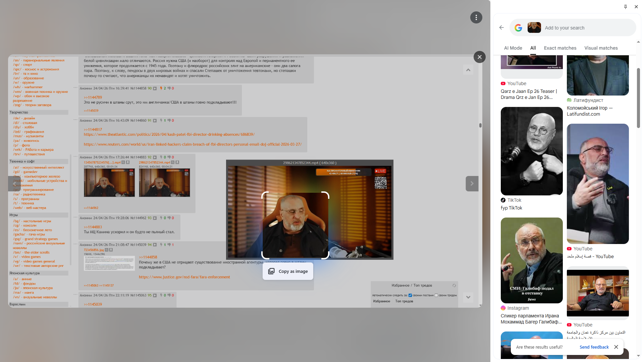This screenshot has width=644, height=362.
Task: Click the '/zog/ - теории заговора' board link
Action: coord(32,105)
